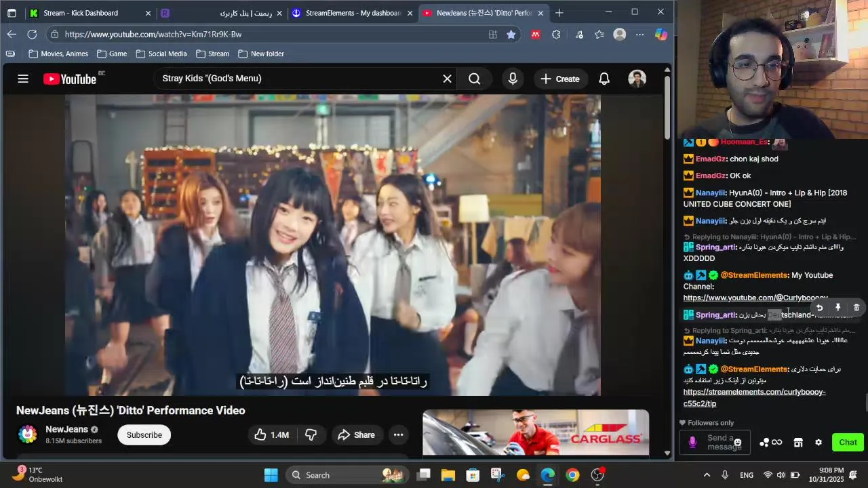Select the NewJeans Ditto browser tab

click(484, 13)
